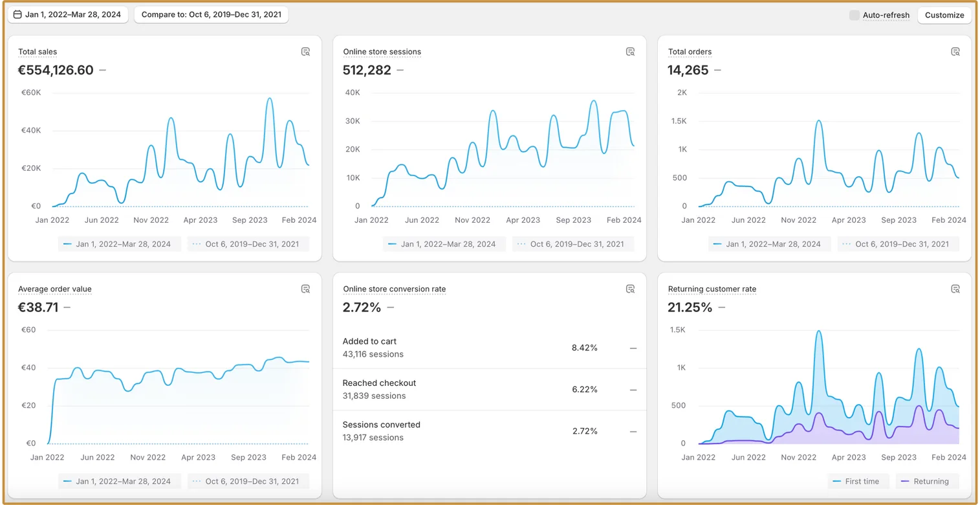Toggle the First time legend item
The image size is (980, 505).
858,481
